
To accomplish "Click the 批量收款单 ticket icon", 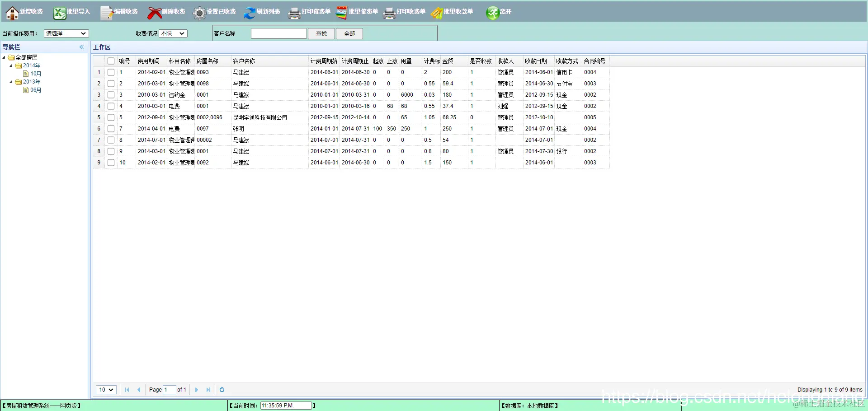I will point(437,13).
